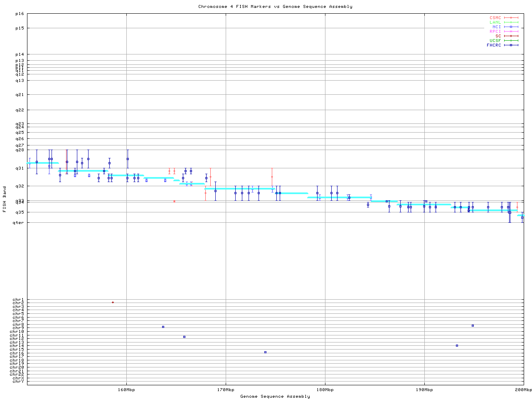Image resolution: width=532 pixels, height=399 pixels.
Task: Select the NCI blue square legend marker
Action: (x=511, y=27)
